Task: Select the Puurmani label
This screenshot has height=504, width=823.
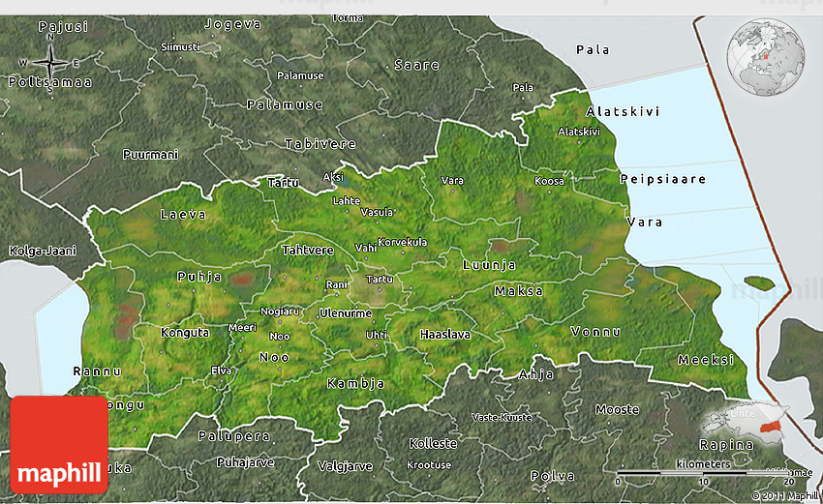Action: tap(150, 155)
